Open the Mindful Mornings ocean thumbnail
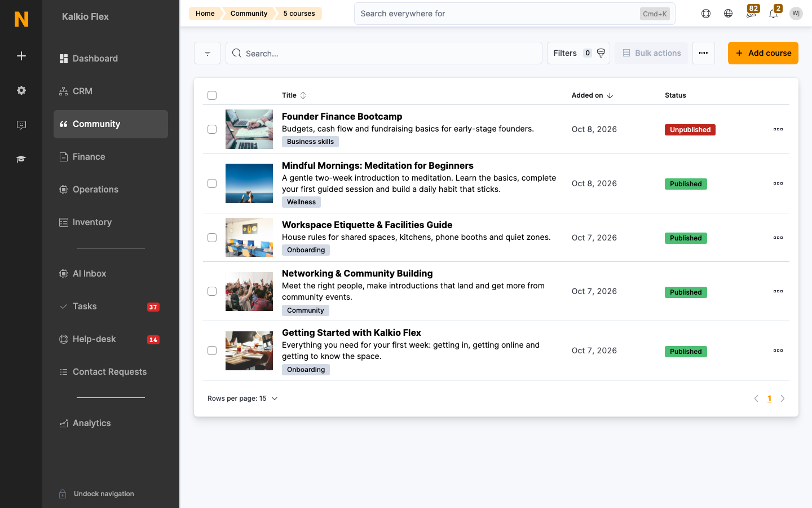812x508 pixels. click(x=249, y=183)
